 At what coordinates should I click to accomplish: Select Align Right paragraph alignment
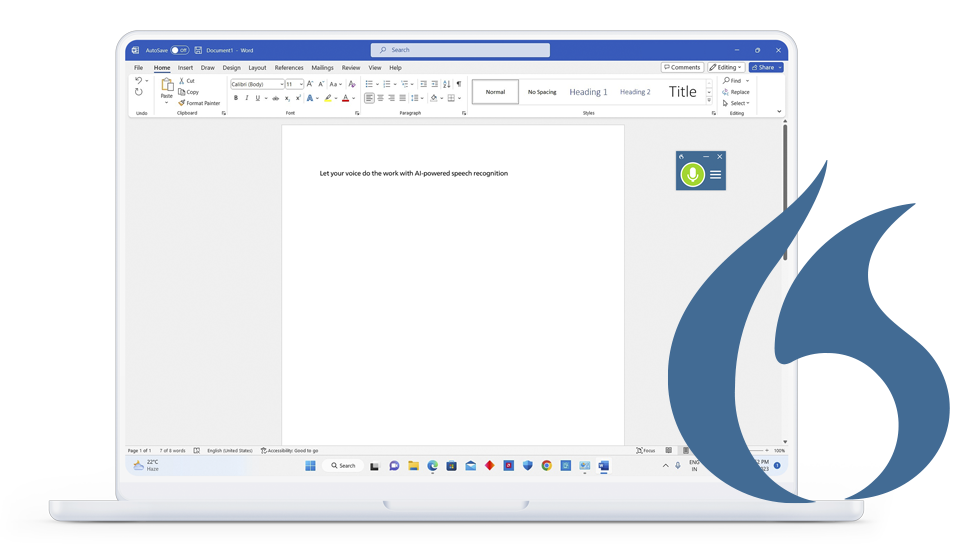[391, 98]
